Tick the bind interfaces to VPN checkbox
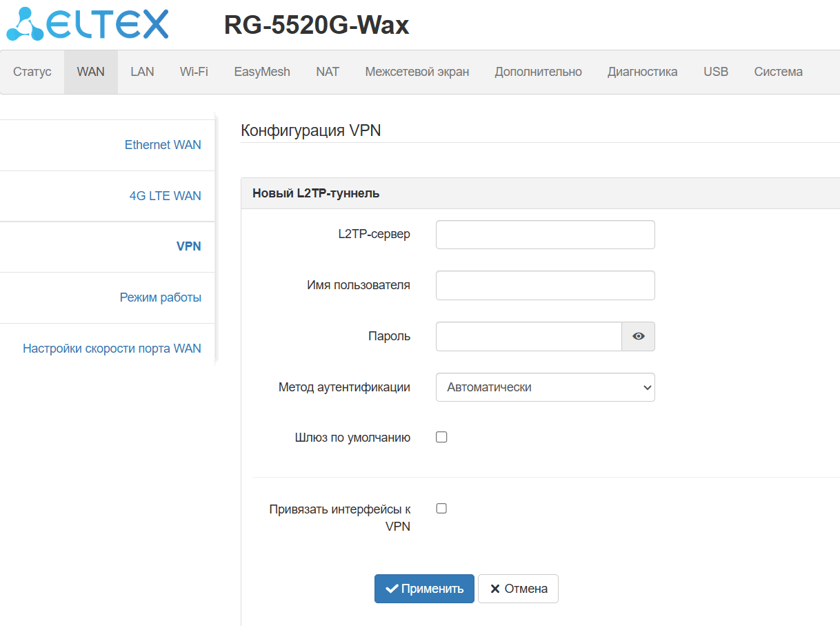The image size is (840, 626). (x=441, y=508)
